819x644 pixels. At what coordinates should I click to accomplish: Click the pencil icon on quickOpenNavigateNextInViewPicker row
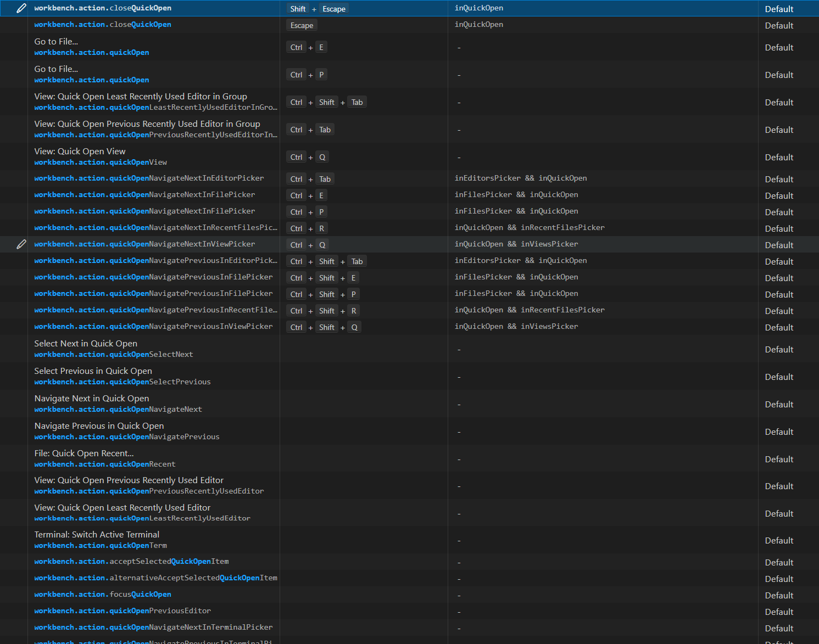21,244
